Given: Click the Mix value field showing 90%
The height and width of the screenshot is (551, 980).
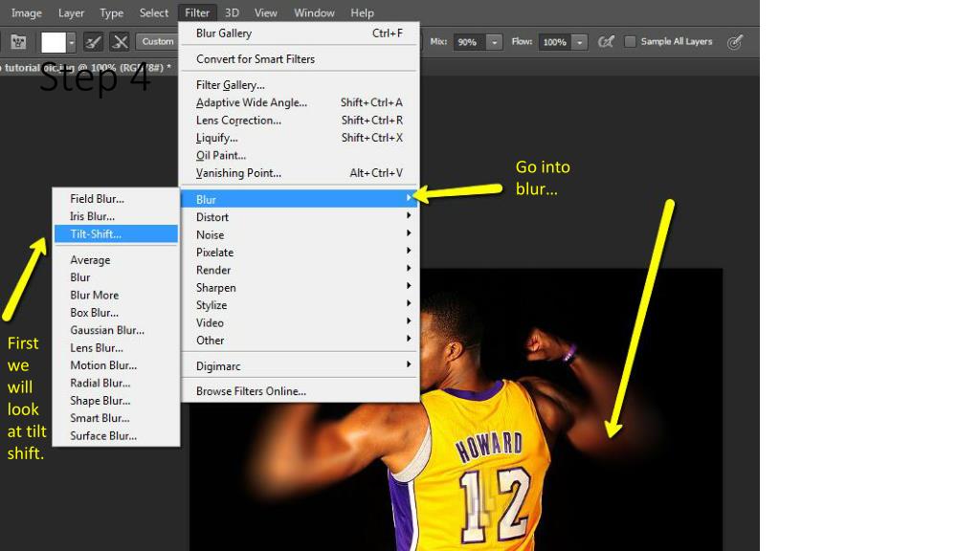Looking at the screenshot, I should pos(469,42).
